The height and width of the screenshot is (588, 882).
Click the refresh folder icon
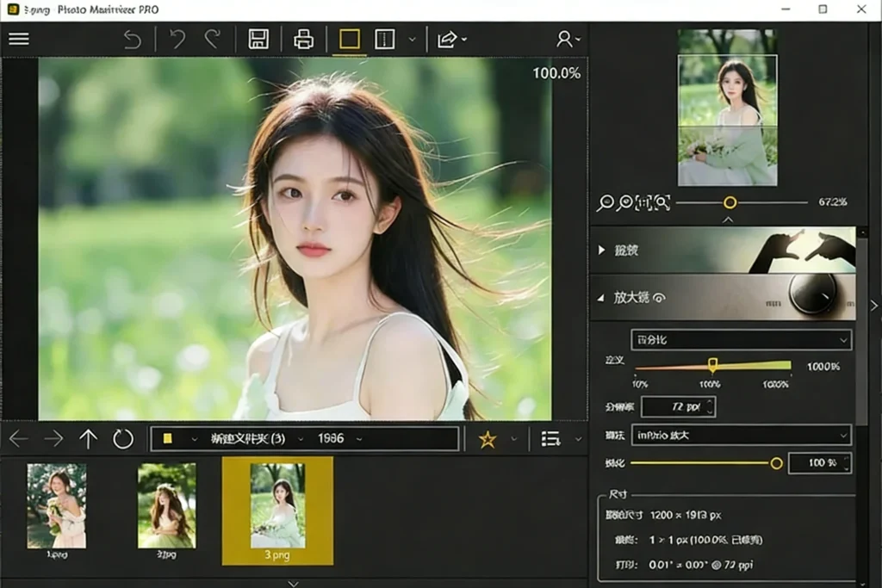[123, 439]
